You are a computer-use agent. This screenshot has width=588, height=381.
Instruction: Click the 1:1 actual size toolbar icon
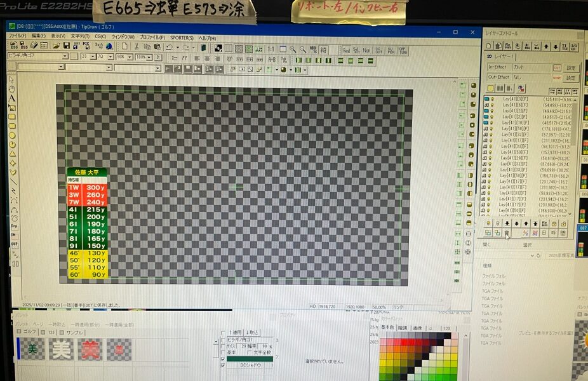pyautogui.click(x=271, y=49)
